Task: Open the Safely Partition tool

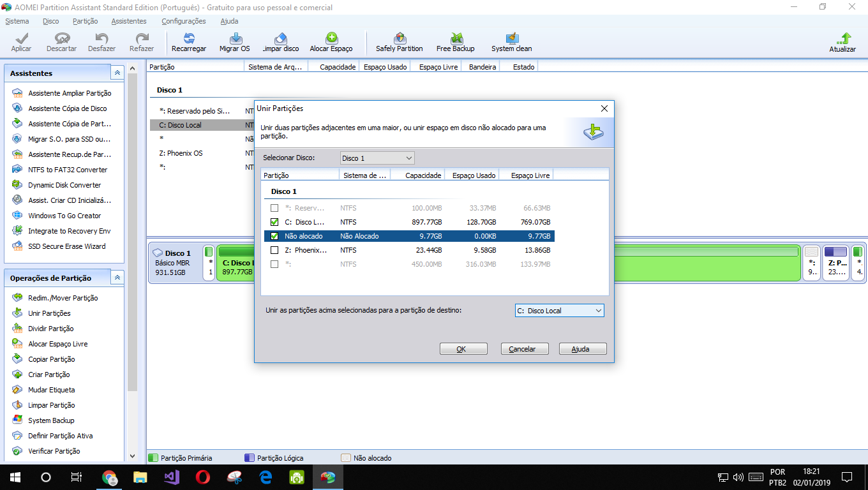Action: 400,43
